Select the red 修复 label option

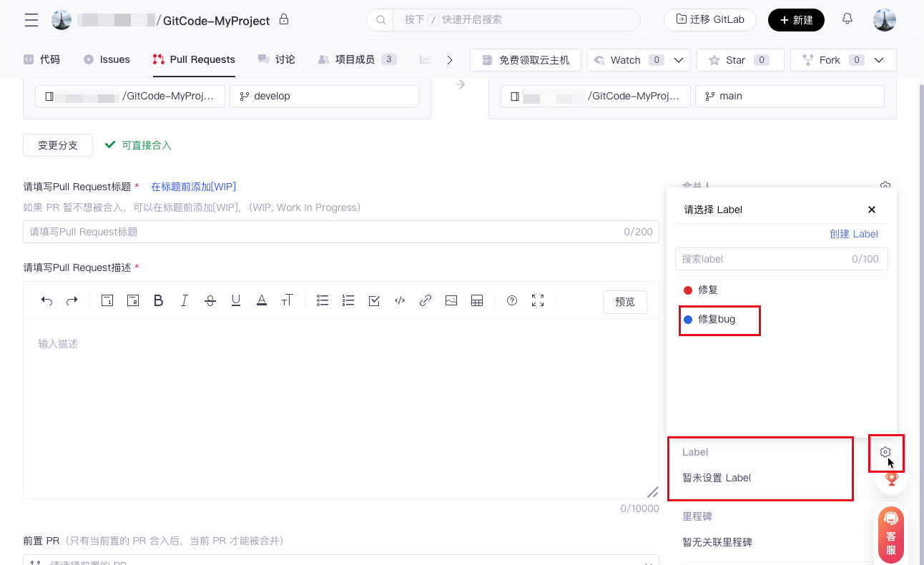pyautogui.click(x=707, y=290)
